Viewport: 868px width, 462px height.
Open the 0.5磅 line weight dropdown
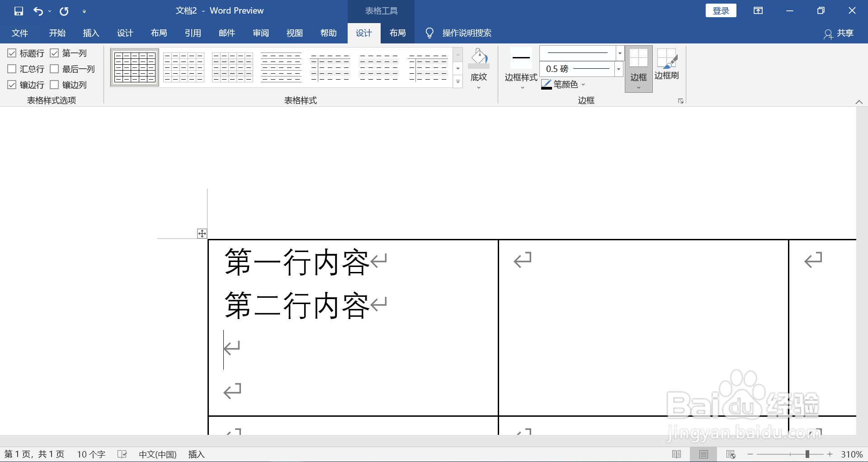tap(618, 69)
